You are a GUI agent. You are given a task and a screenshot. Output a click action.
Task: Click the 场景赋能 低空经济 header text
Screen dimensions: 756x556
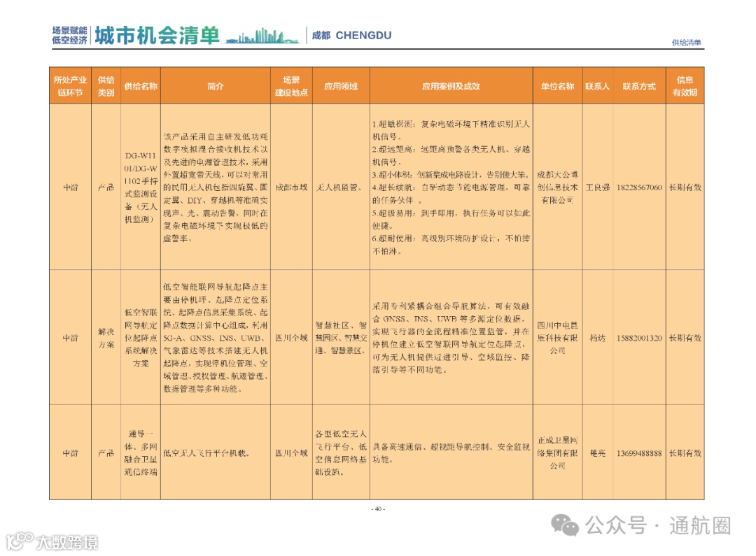pos(70,36)
